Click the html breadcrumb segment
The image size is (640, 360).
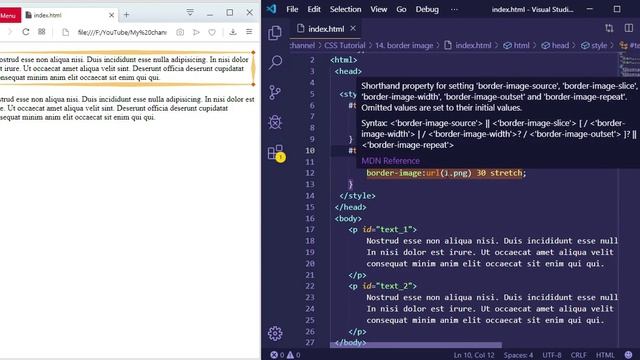(516, 45)
